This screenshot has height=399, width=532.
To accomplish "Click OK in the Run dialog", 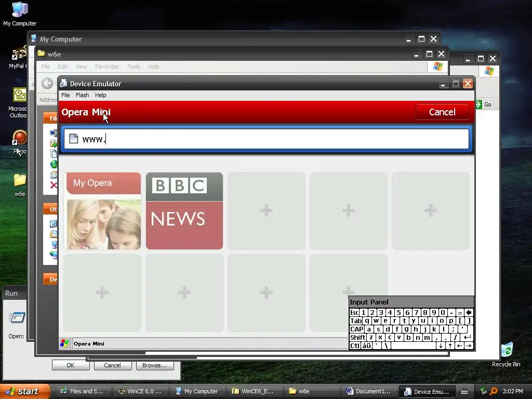I will tap(71, 365).
